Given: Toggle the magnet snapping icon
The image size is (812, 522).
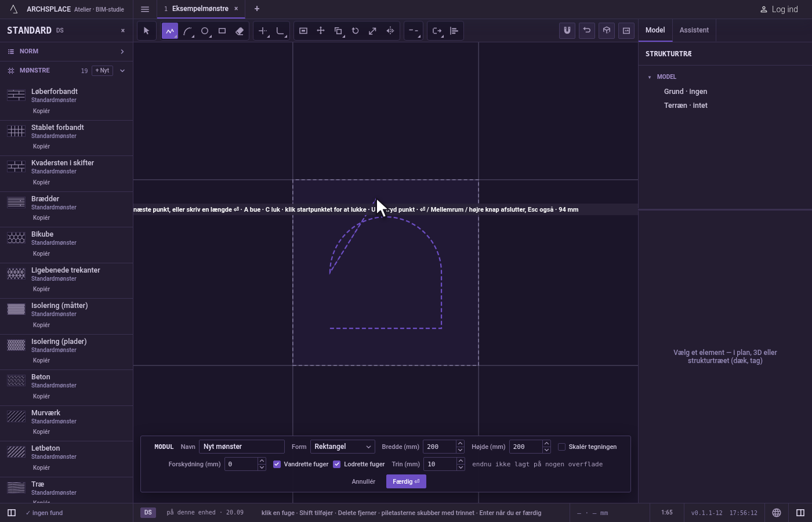Looking at the screenshot, I should [x=567, y=31].
